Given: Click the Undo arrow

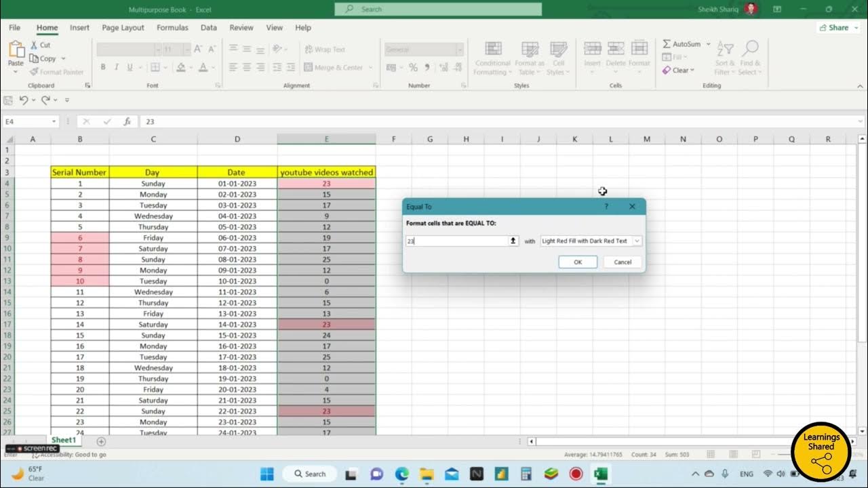Looking at the screenshot, I should coord(24,100).
